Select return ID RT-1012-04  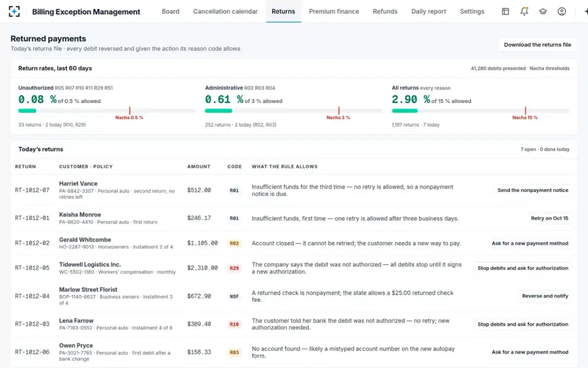coord(32,296)
